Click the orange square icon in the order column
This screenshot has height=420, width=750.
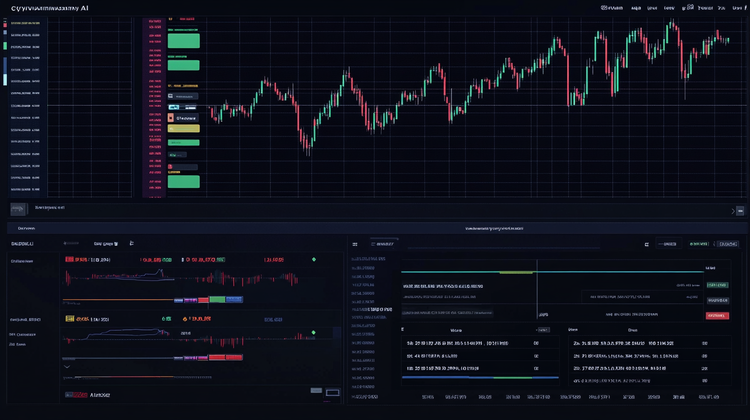tap(171, 118)
